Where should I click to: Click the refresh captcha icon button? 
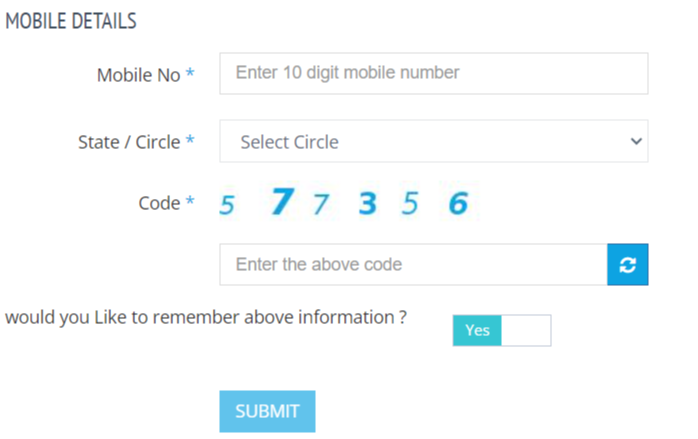[x=628, y=264]
